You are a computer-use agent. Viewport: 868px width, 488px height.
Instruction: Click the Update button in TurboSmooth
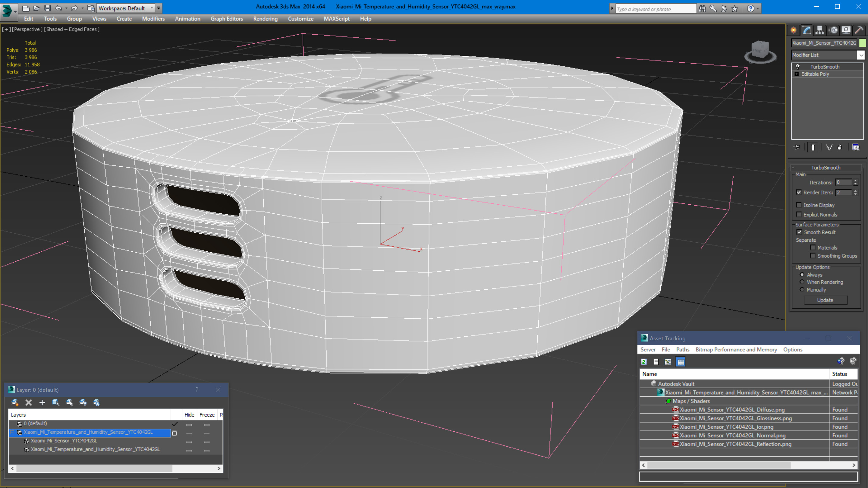point(825,300)
